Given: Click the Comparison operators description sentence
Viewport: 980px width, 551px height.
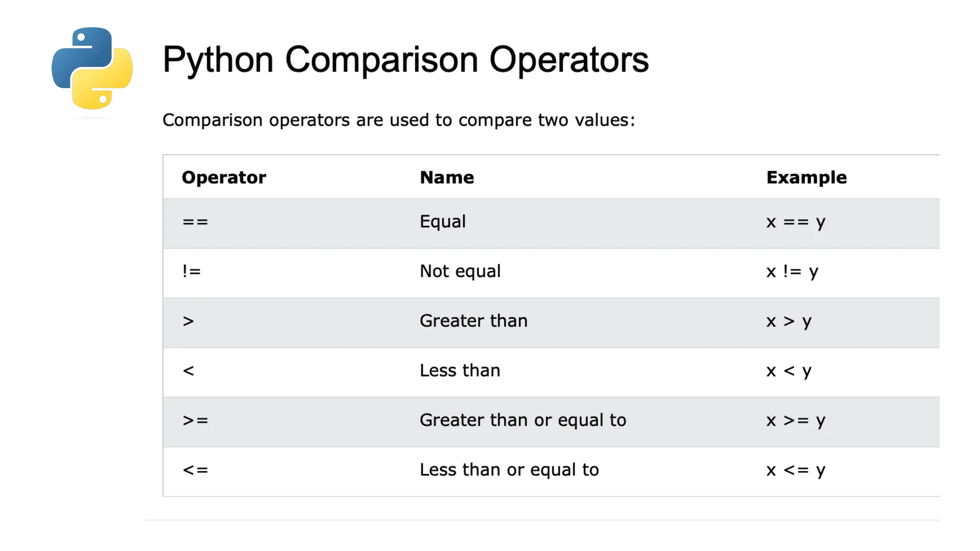Looking at the screenshot, I should point(399,120).
